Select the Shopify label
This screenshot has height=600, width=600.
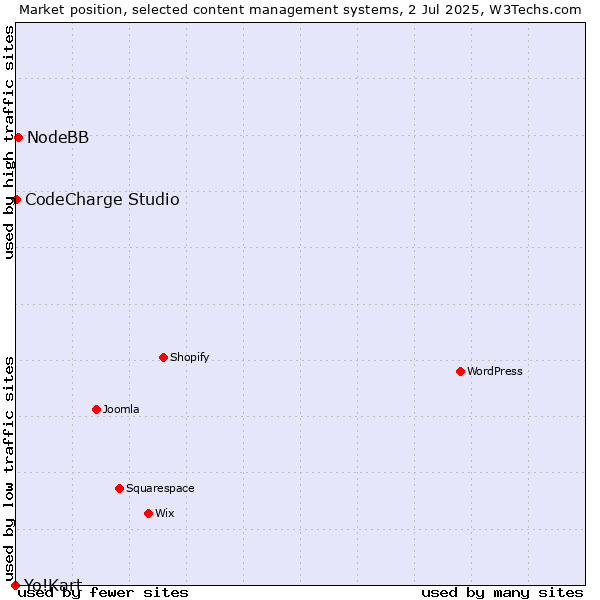click(189, 357)
